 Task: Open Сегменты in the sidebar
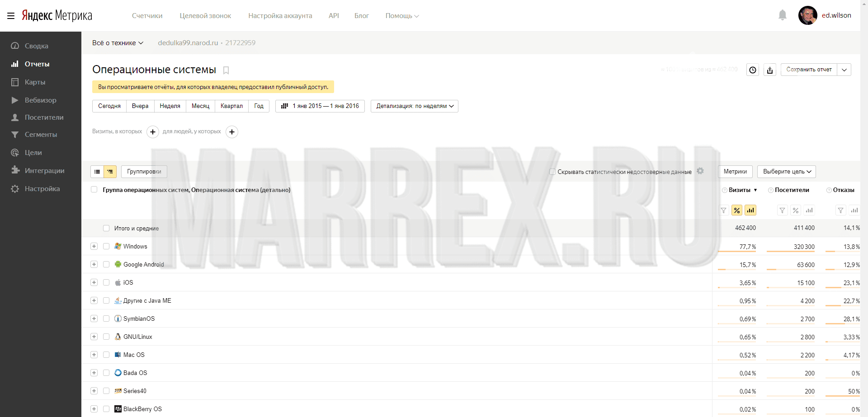(41, 135)
